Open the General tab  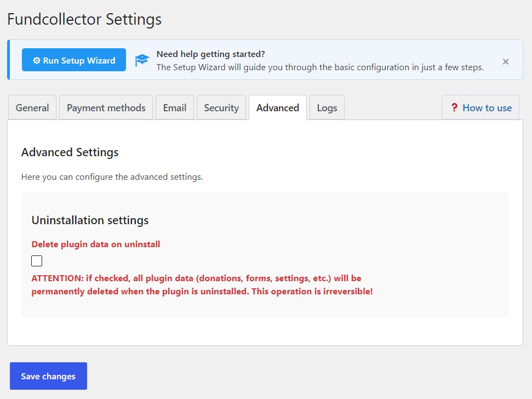(32, 107)
